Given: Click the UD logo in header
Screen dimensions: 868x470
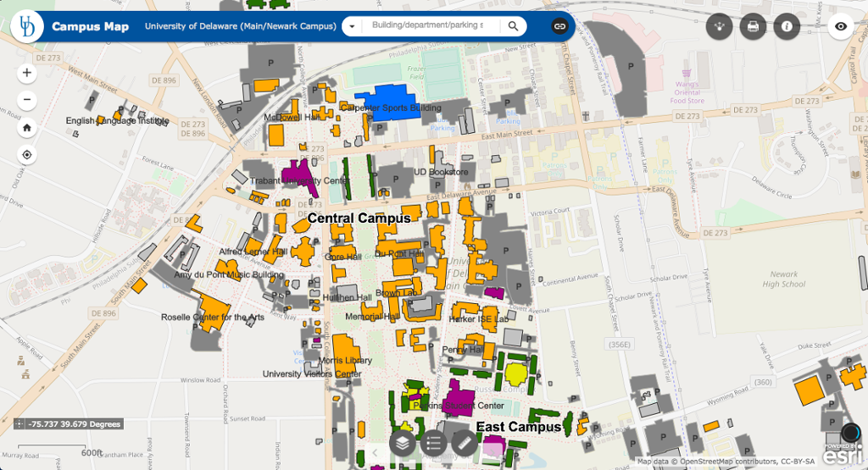Looking at the screenshot, I should pyautogui.click(x=26, y=26).
